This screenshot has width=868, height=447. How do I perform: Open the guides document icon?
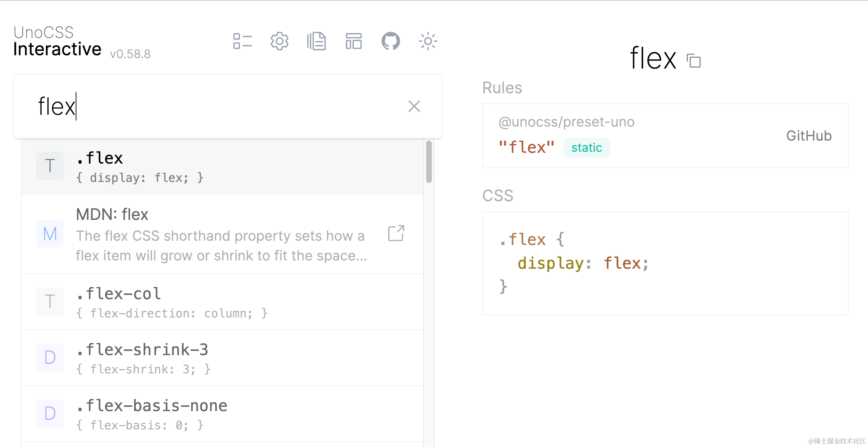(316, 41)
